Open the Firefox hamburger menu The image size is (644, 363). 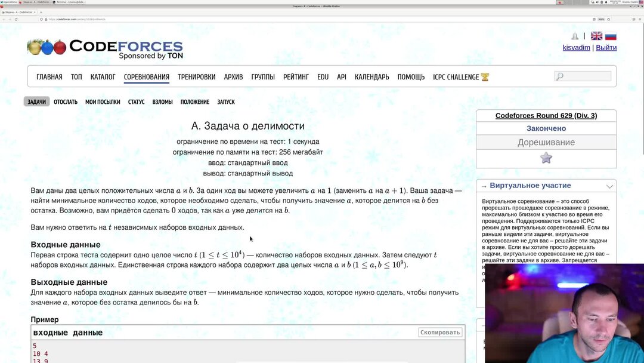tap(640, 19)
